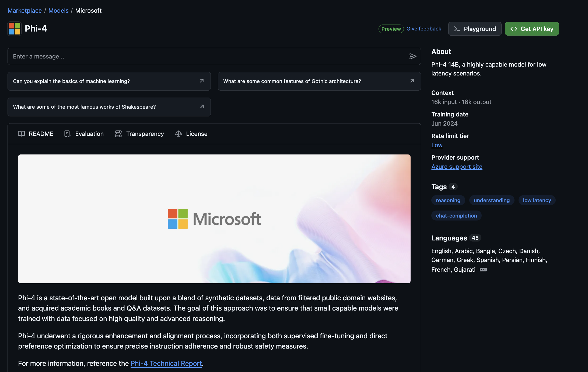Viewport: 588px width, 372px height.
Task: Click the arrow icon on Shakespeare prompt
Action: point(202,107)
